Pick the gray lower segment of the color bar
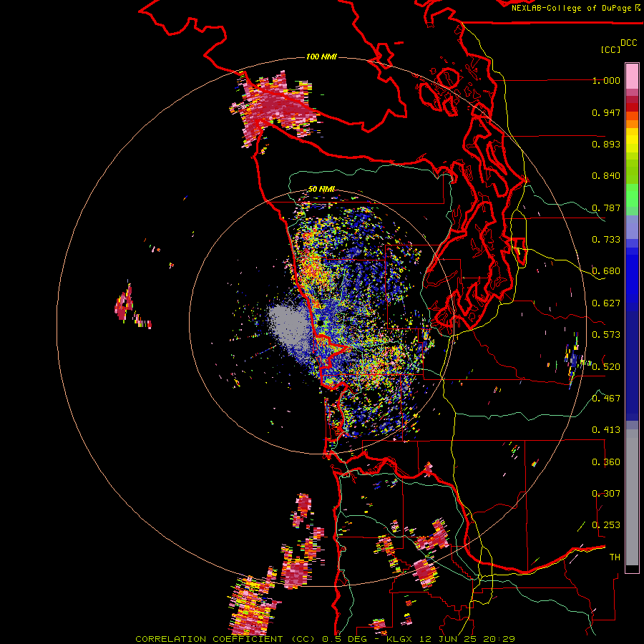The width and height of the screenshot is (644, 644). [x=632, y=497]
